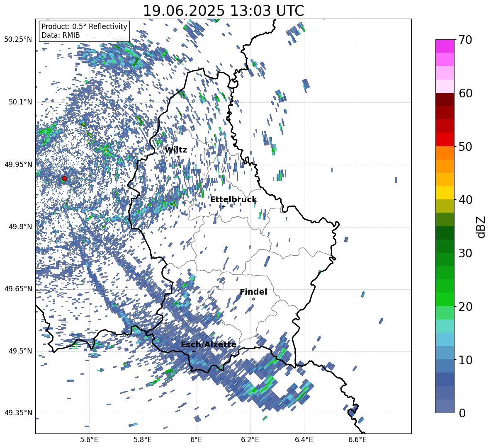Image resolution: width=491 pixels, height=448 pixels.
Task: Click the 20 colorbar tick label
Action: pyautogui.click(x=466, y=307)
